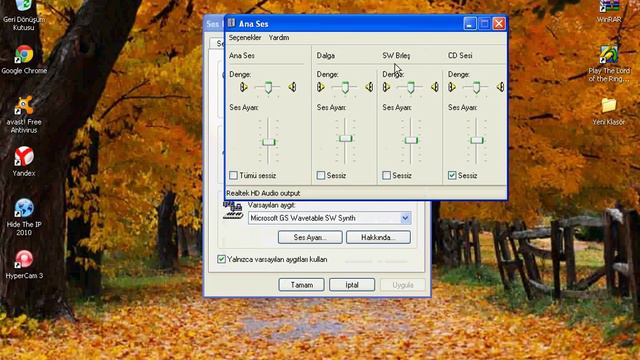The image size is (640, 360).
Task: Mute SW Bileş channel via Sessiz checkbox
Action: tap(387, 176)
